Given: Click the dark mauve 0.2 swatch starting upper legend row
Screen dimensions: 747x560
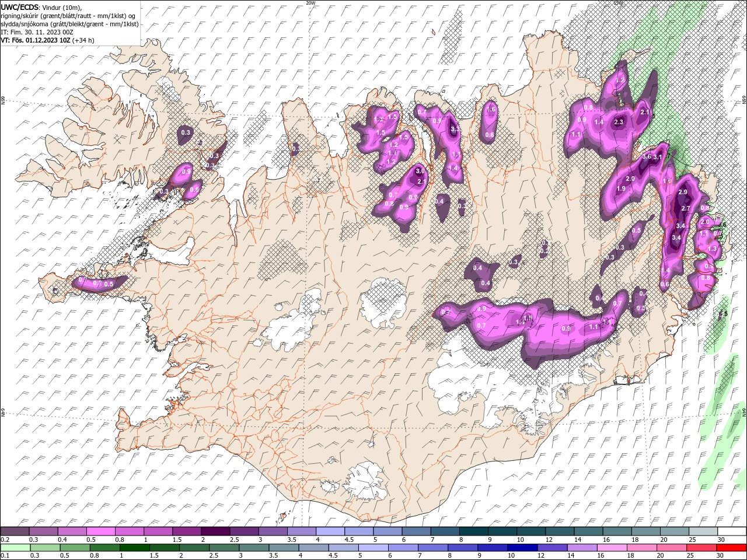Looking at the screenshot, I should 15,532.
